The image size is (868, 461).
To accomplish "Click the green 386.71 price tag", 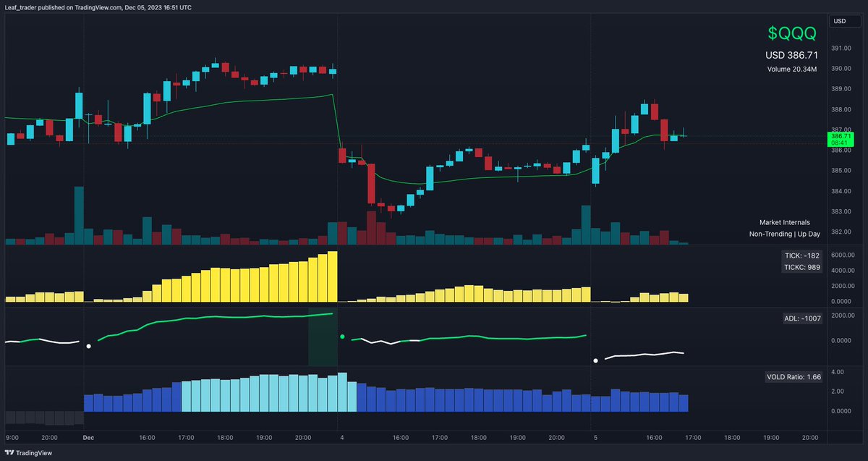I will [839, 135].
